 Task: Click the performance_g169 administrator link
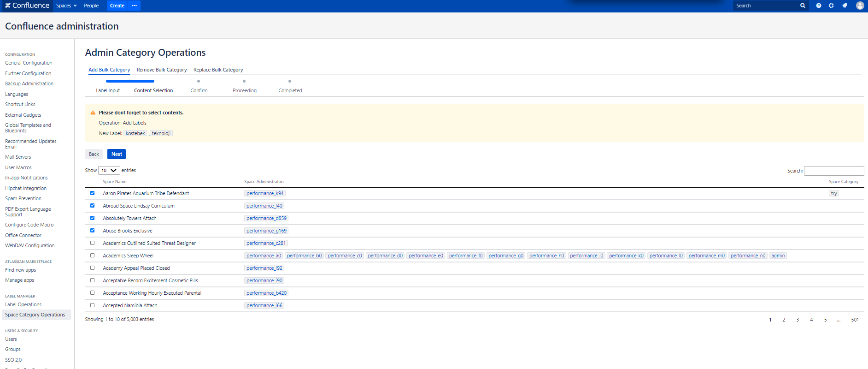pos(266,231)
